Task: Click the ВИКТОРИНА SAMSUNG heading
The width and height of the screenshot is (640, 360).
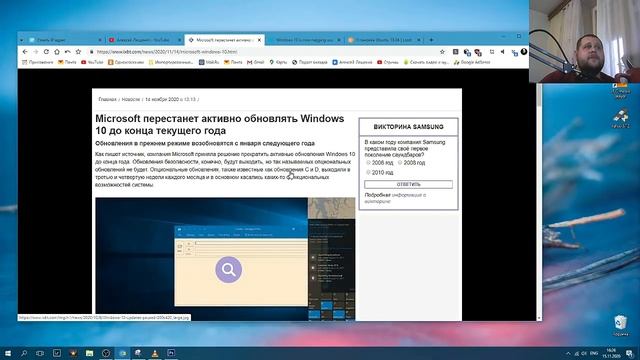Action: 408,127
